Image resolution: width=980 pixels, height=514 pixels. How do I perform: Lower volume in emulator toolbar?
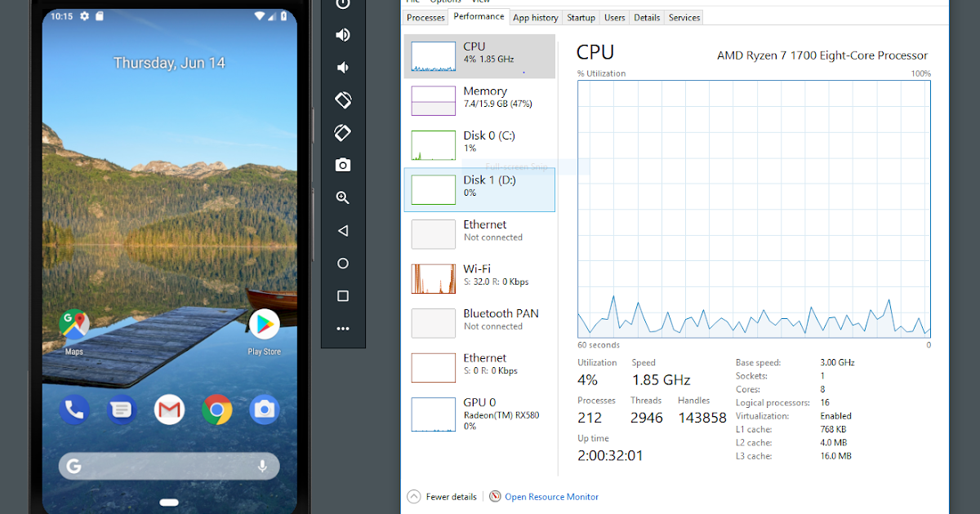(x=343, y=67)
